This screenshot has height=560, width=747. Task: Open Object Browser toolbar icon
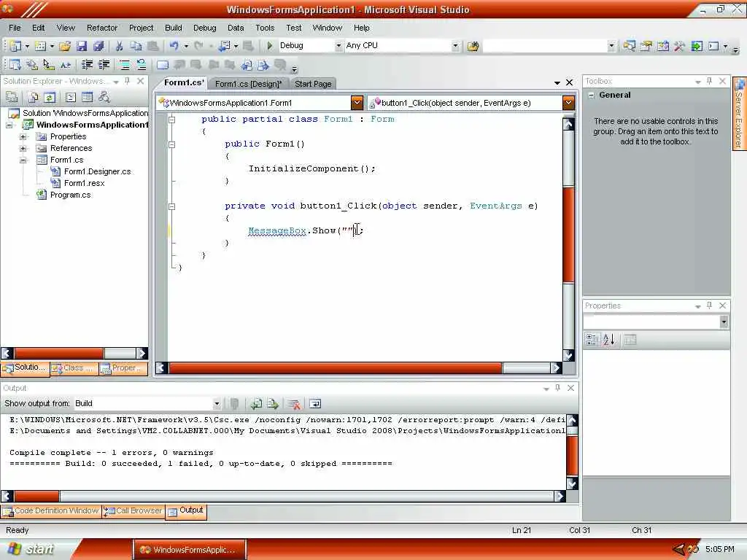[662, 46]
